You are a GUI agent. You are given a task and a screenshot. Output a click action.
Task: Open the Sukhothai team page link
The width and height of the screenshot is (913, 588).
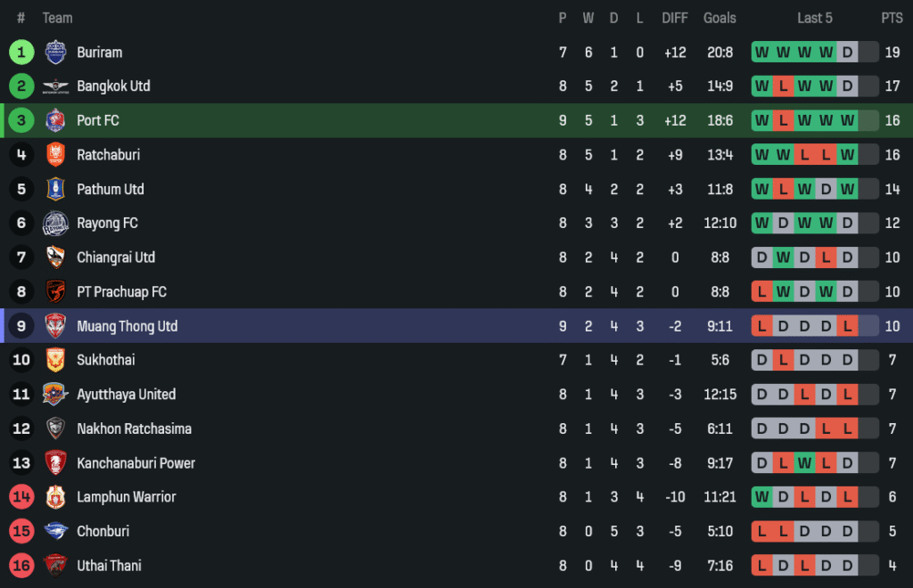click(105, 360)
